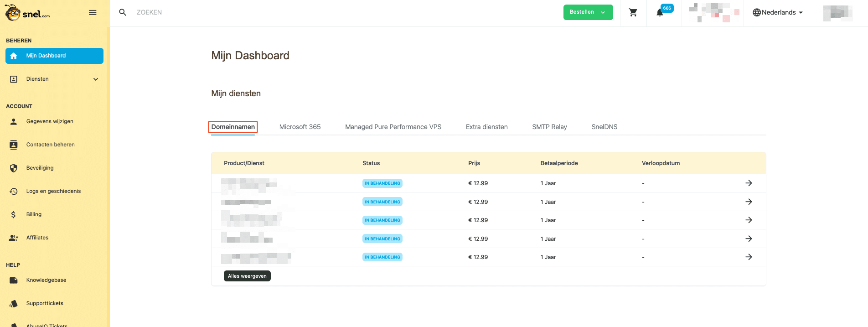
Task: Go to Logs en geschiedenis
Action: [x=53, y=191]
